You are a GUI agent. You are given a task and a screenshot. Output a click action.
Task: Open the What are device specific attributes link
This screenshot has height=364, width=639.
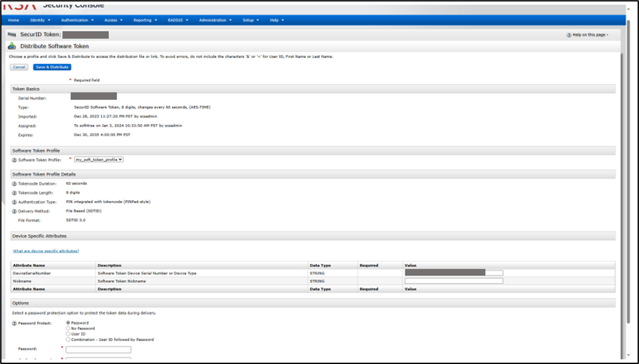(46, 250)
